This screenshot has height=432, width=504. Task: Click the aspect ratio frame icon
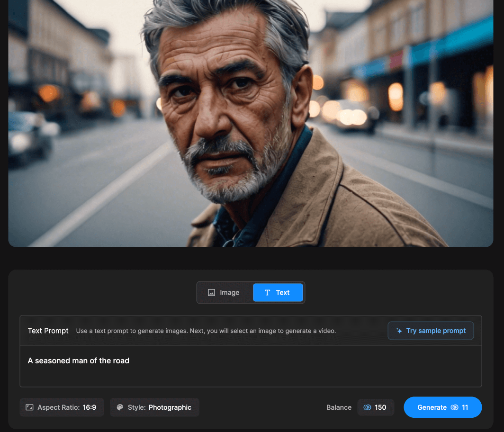[x=29, y=407]
